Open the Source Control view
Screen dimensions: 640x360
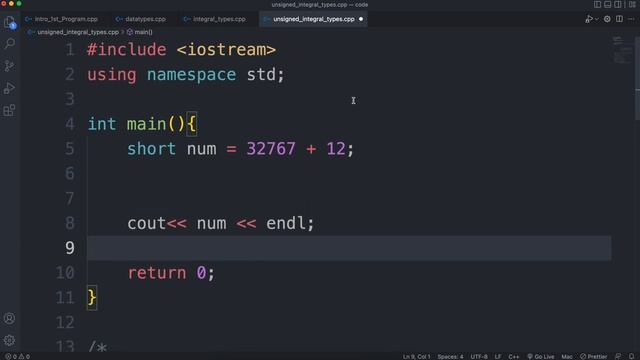point(9,65)
